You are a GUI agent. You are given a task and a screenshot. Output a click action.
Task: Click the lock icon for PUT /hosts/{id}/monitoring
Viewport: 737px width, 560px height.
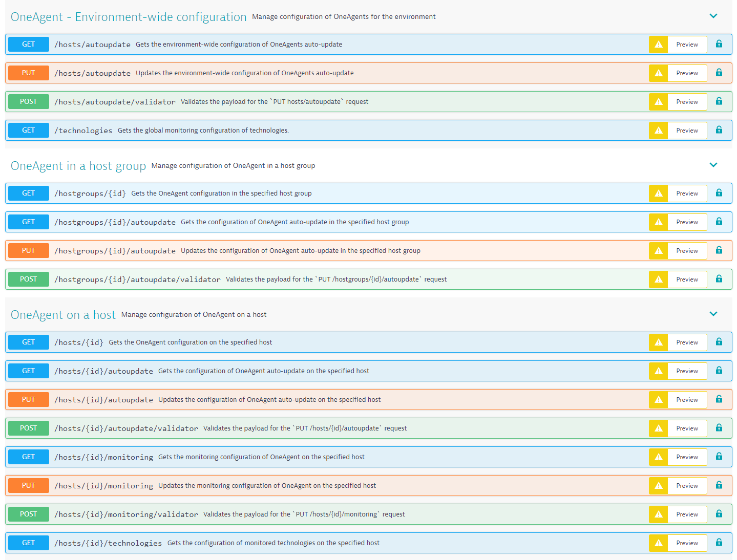(x=719, y=485)
